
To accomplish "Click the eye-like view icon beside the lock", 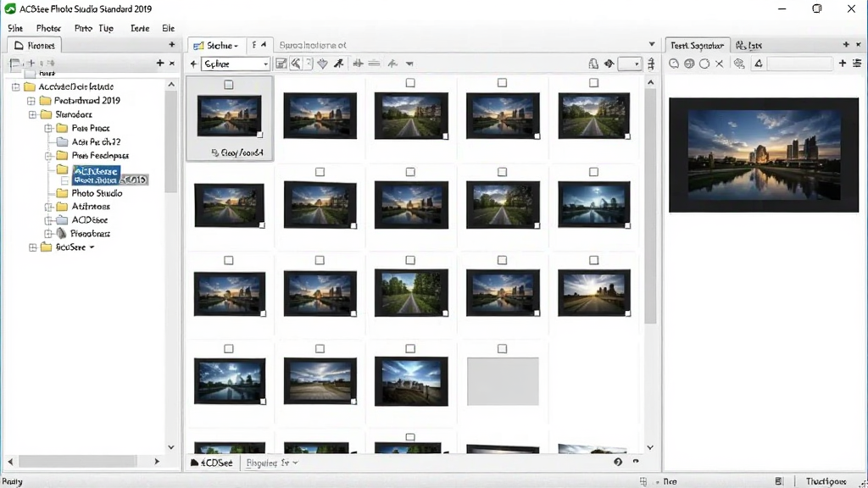I will click(609, 64).
